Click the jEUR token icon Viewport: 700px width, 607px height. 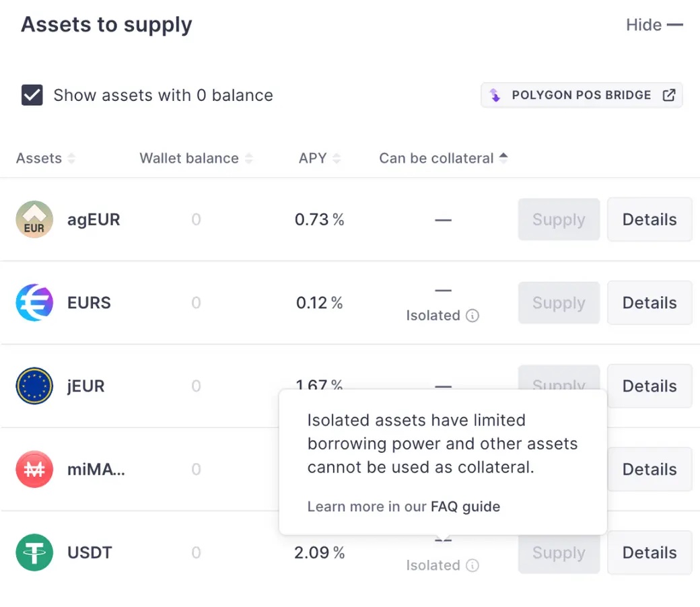coord(34,386)
